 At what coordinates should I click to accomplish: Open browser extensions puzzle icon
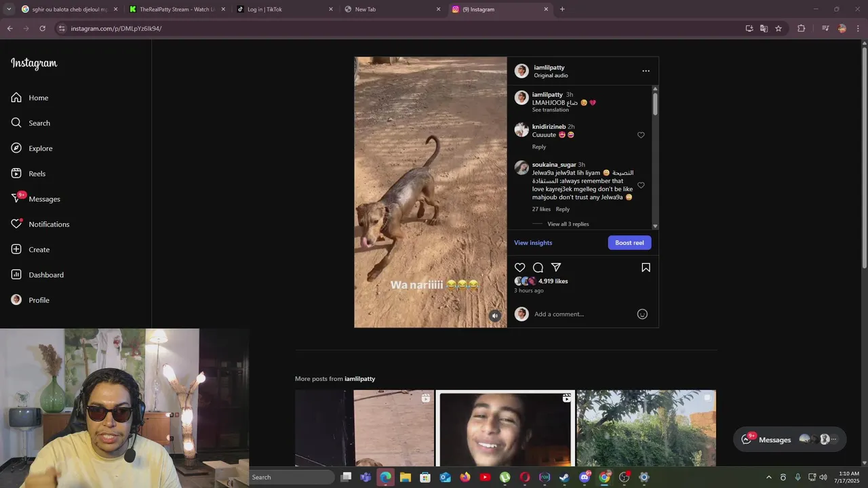[x=802, y=28]
